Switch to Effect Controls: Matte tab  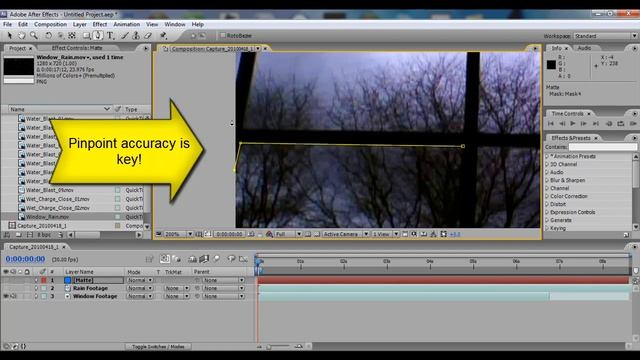pyautogui.click(x=77, y=48)
